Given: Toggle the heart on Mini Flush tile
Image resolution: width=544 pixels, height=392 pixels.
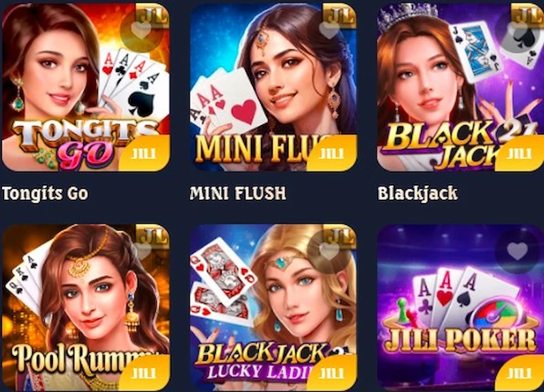Looking at the screenshot, I should pyautogui.click(x=329, y=31).
